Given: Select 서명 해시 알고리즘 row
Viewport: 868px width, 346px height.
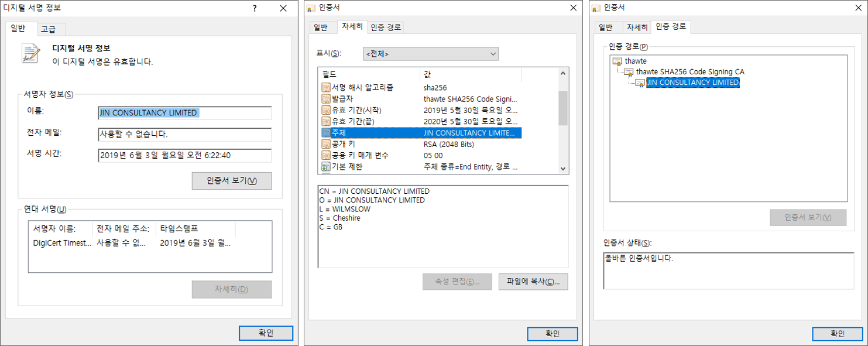Looking at the screenshot, I should pos(421,87).
